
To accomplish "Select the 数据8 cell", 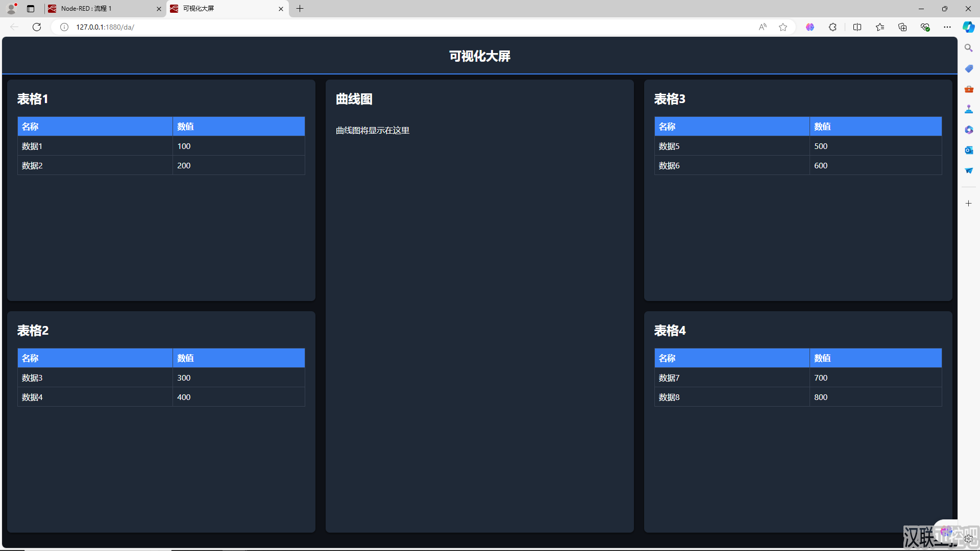I will [732, 397].
